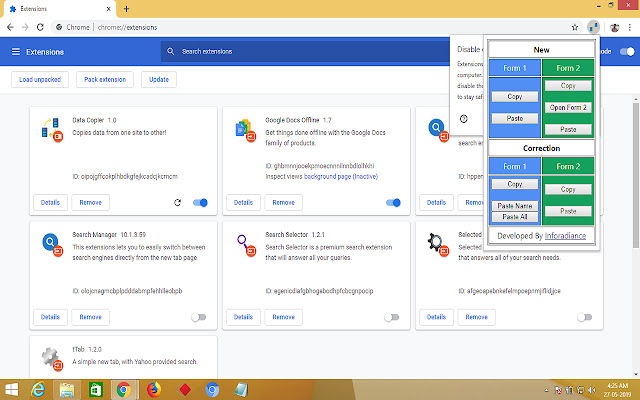Open the Inforadiance developer link

[565, 236]
